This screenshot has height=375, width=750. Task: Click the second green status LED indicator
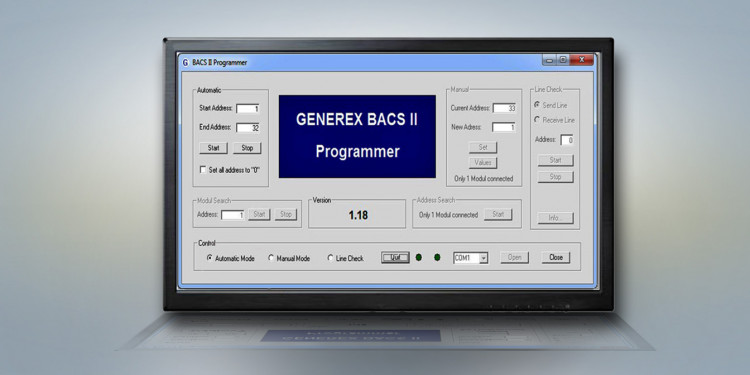point(437,257)
